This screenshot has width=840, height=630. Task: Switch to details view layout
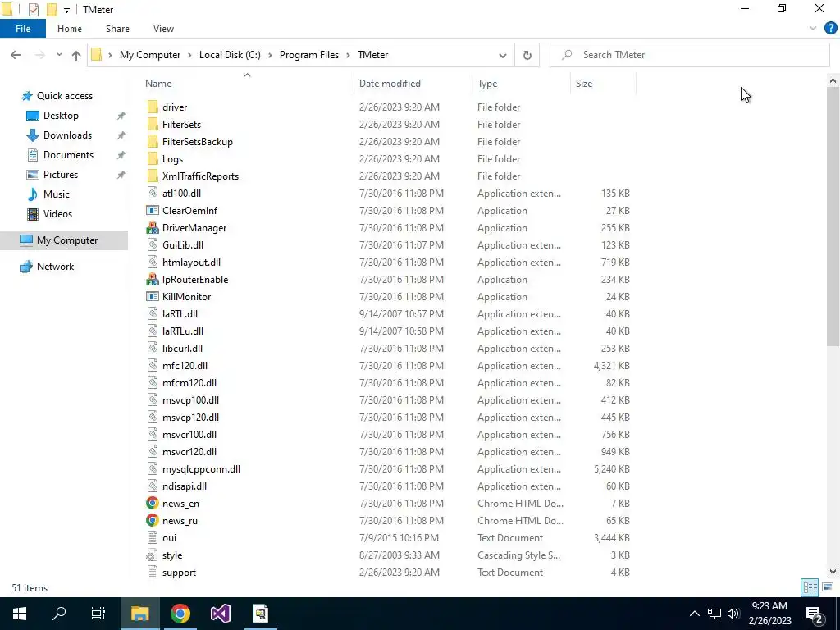point(810,587)
